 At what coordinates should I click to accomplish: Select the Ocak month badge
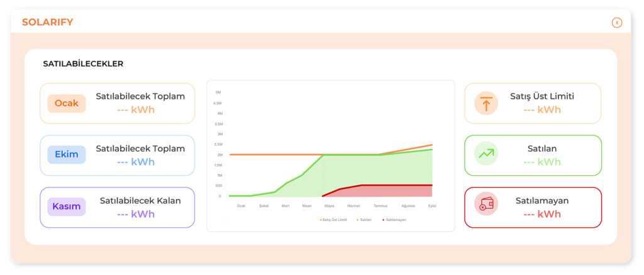click(x=66, y=103)
